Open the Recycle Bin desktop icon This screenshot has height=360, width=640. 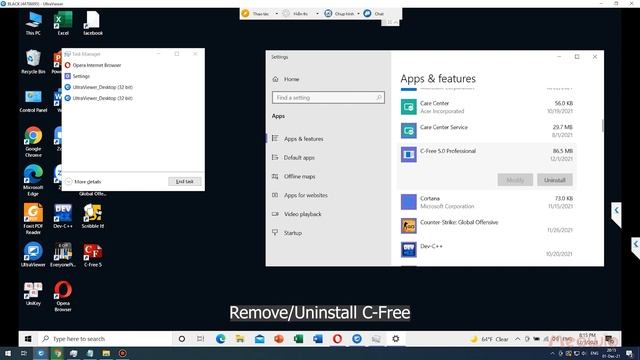(33, 62)
